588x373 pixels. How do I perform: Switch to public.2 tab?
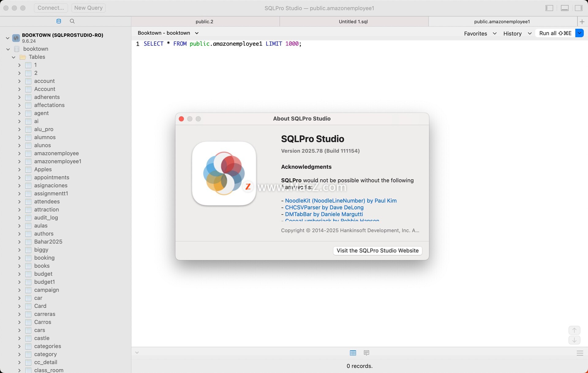[x=204, y=21]
